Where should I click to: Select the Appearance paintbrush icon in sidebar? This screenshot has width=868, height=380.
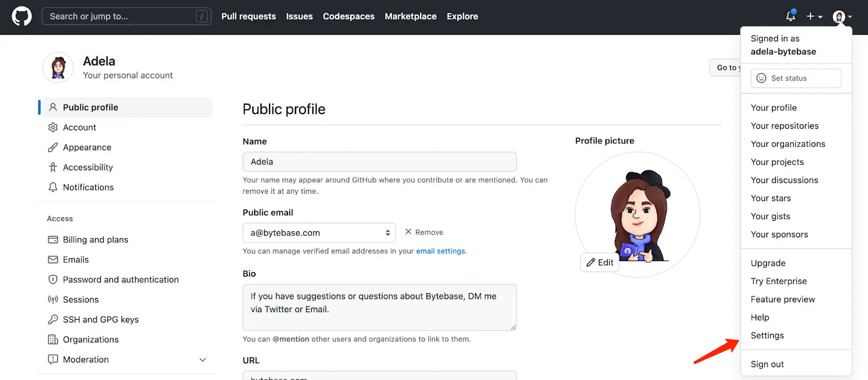coord(53,147)
